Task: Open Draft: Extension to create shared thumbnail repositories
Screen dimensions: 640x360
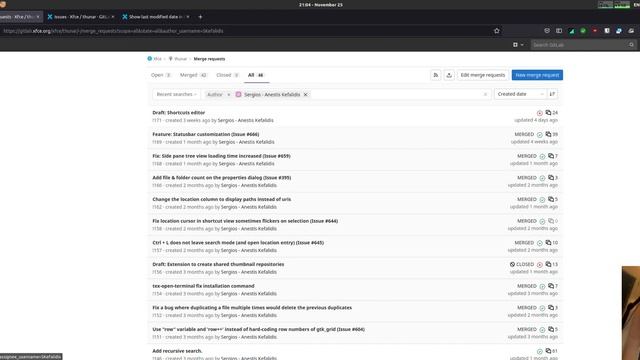Action: tap(218, 264)
